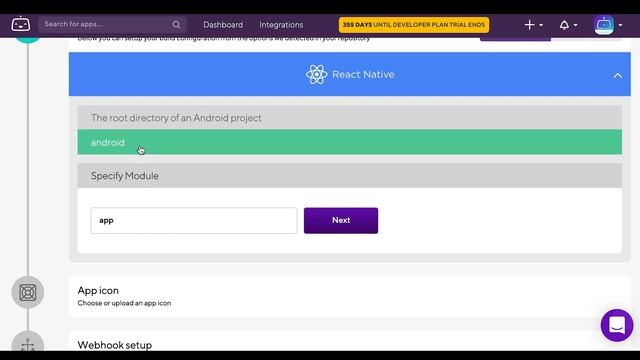The width and height of the screenshot is (640, 360).
Task: Click root directory of Android project header
Action: 349,118
